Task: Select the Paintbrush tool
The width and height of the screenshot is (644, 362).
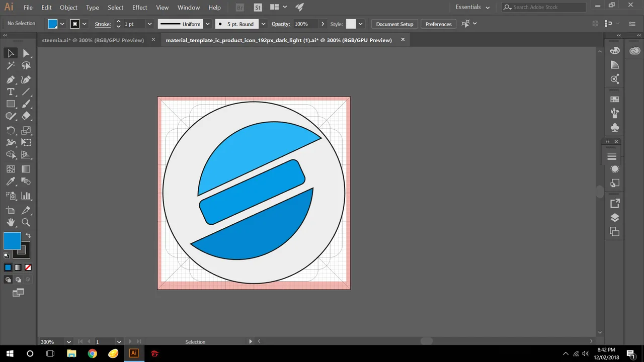Action: click(x=26, y=104)
